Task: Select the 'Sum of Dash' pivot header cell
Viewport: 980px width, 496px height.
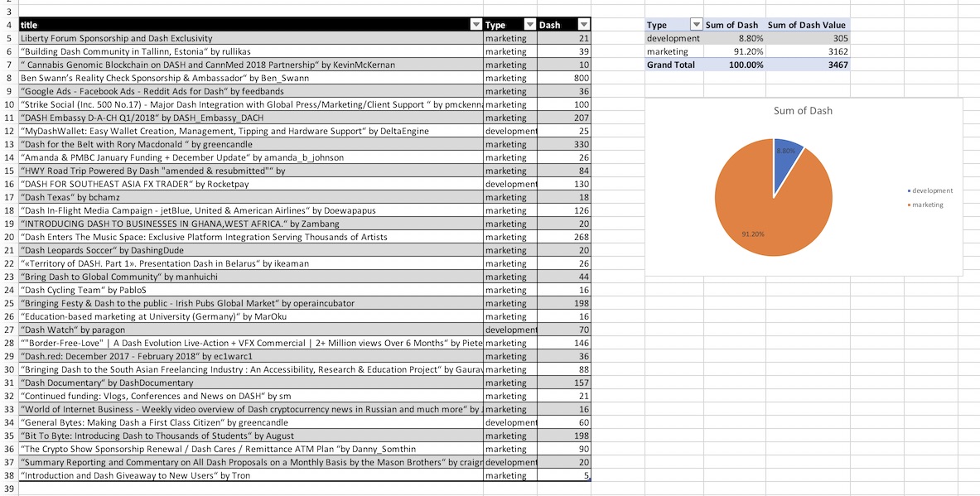Action: [x=734, y=25]
